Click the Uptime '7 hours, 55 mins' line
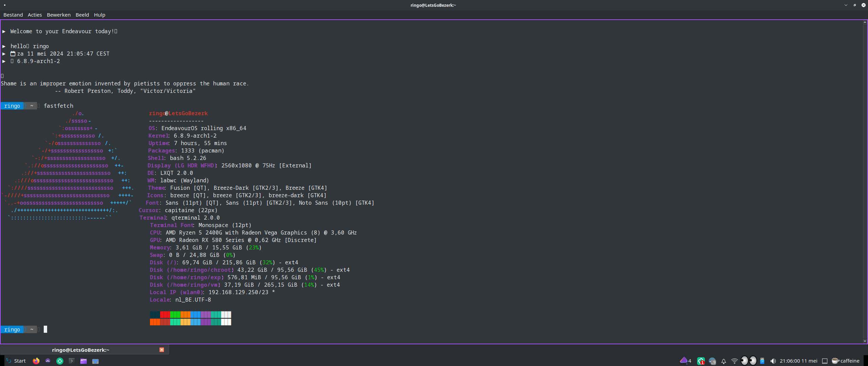 188,143
